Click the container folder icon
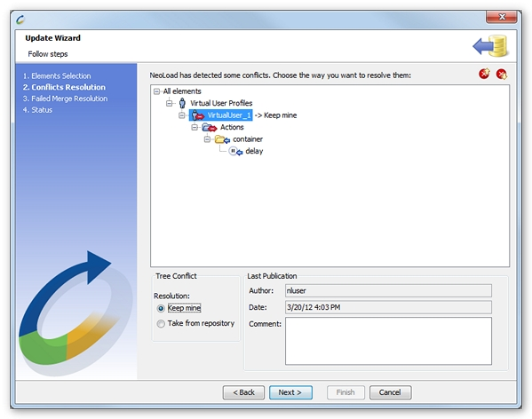Screen dimensions: 532x419 pos(222,139)
